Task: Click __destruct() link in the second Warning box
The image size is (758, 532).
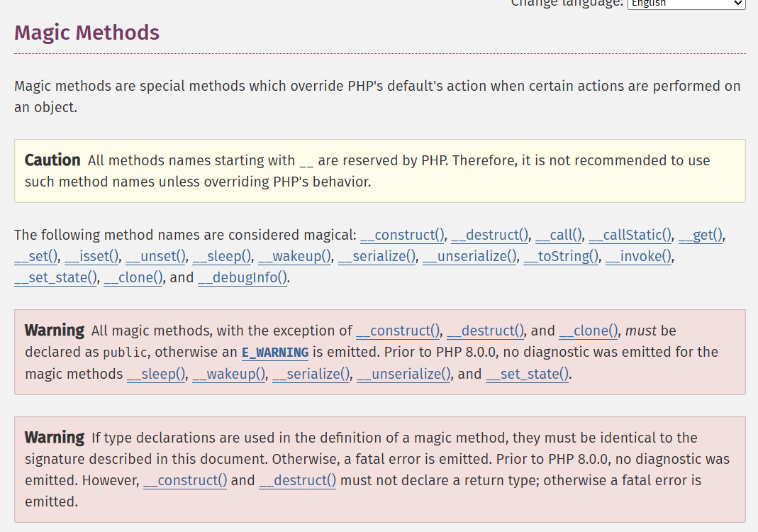Action: pyautogui.click(x=298, y=480)
